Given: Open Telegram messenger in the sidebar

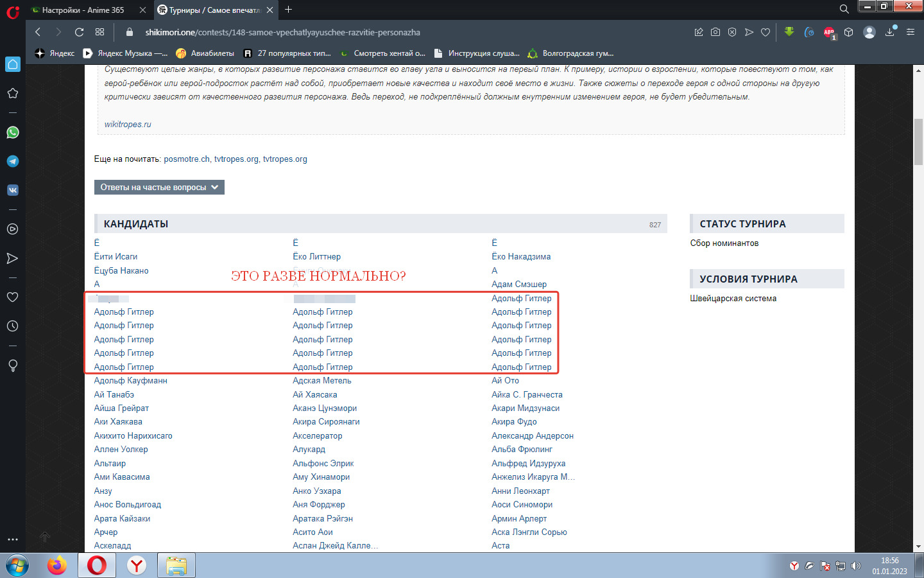Looking at the screenshot, I should coord(12,161).
